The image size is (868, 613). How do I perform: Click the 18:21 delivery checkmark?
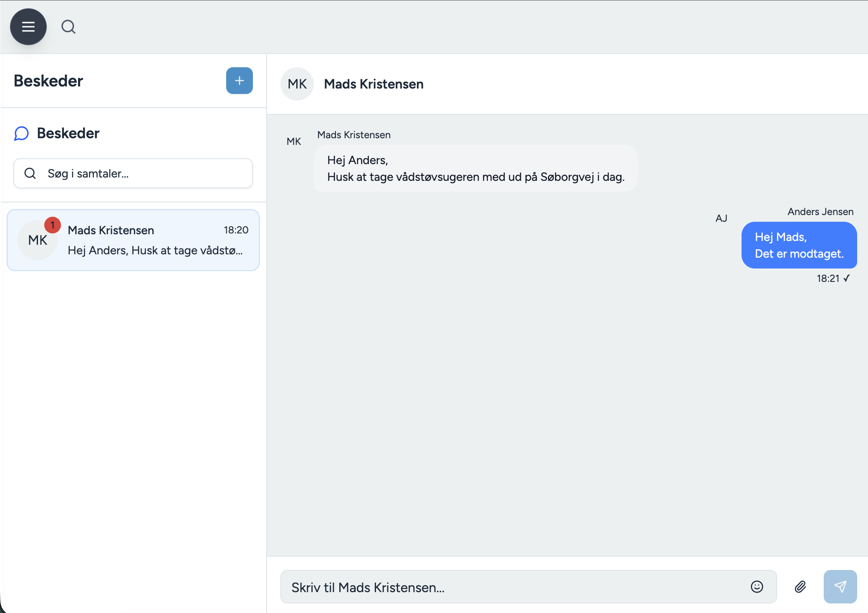pyautogui.click(x=847, y=278)
